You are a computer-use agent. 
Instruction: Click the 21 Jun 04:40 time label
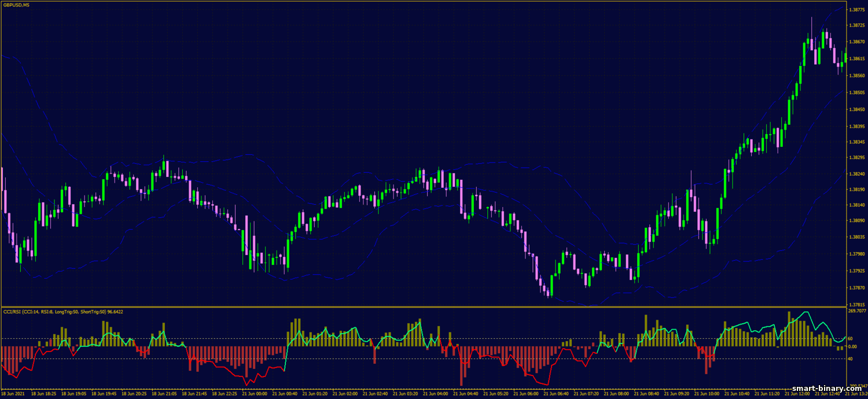pyautogui.click(x=466, y=394)
